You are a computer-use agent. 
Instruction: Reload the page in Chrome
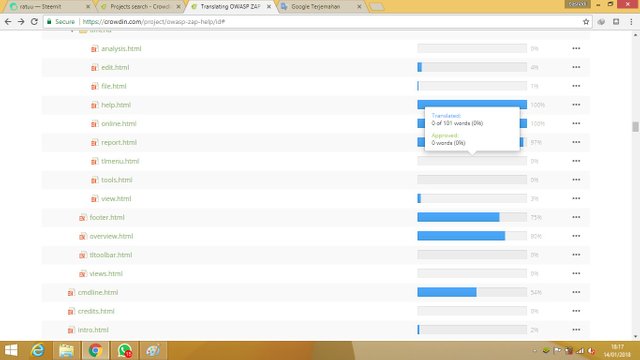click(x=34, y=22)
